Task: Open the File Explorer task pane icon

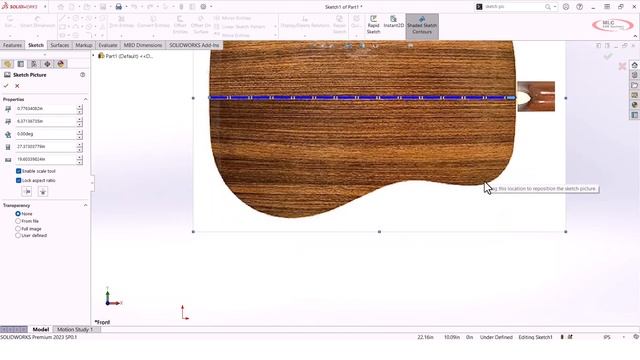Action: [634, 85]
